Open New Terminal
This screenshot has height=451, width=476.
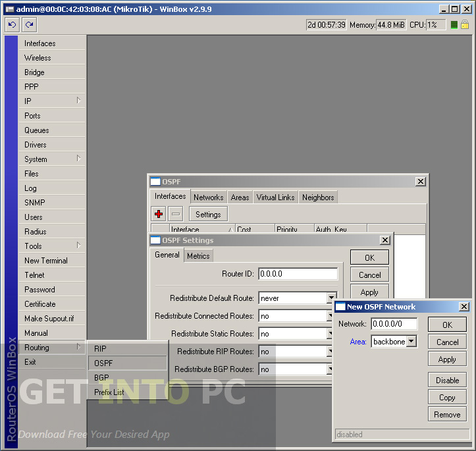52,261
